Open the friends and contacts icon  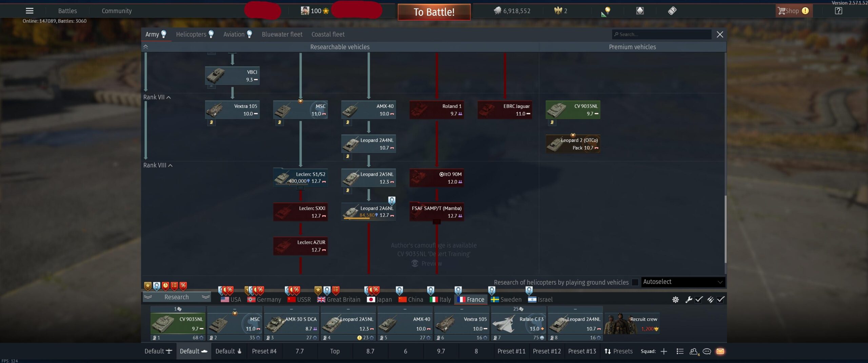694,351
